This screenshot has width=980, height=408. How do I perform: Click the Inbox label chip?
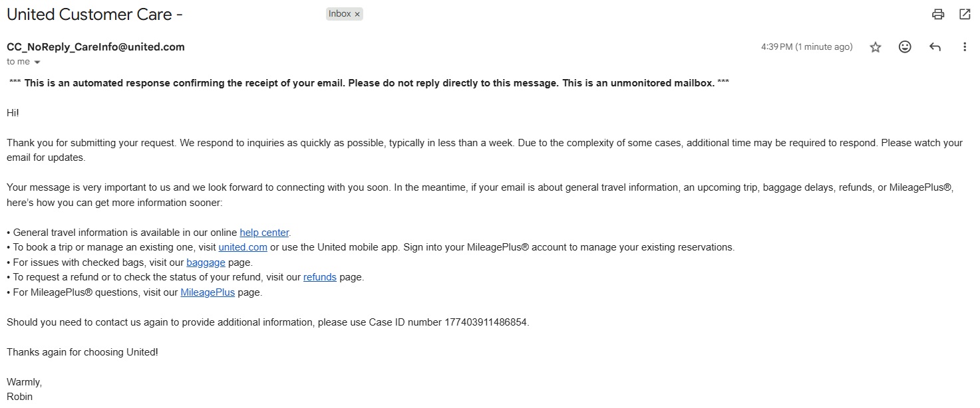click(x=339, y=14)
